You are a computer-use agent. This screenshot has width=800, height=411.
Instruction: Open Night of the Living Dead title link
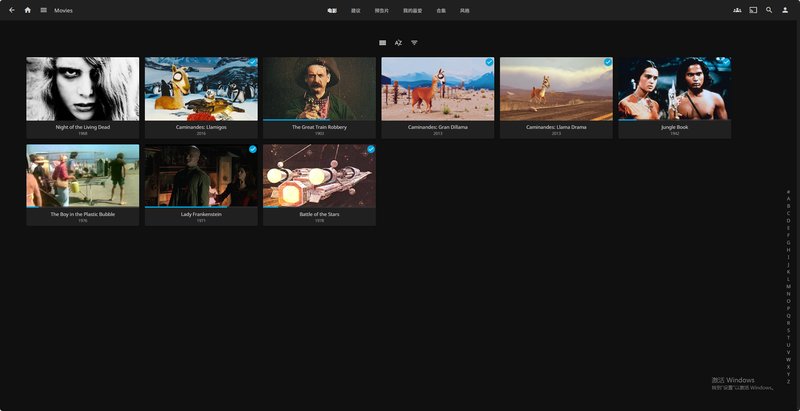click(x=83, y=127)
